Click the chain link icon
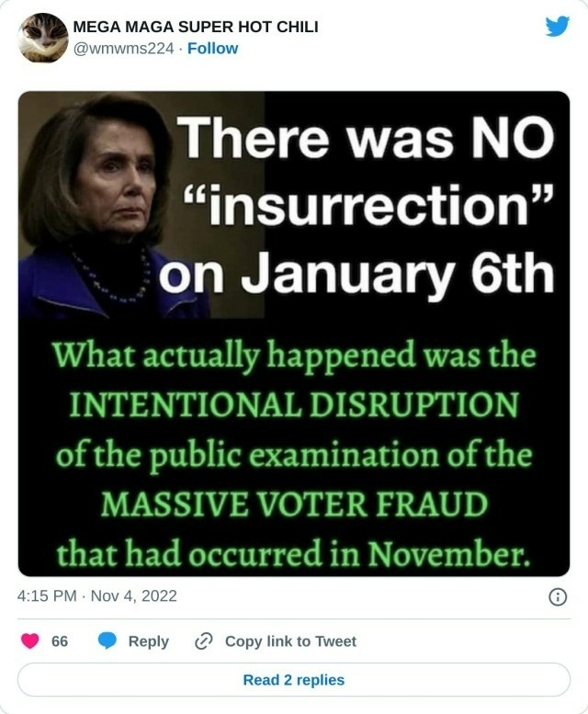 pyautogui.click(x=203, y=641)
